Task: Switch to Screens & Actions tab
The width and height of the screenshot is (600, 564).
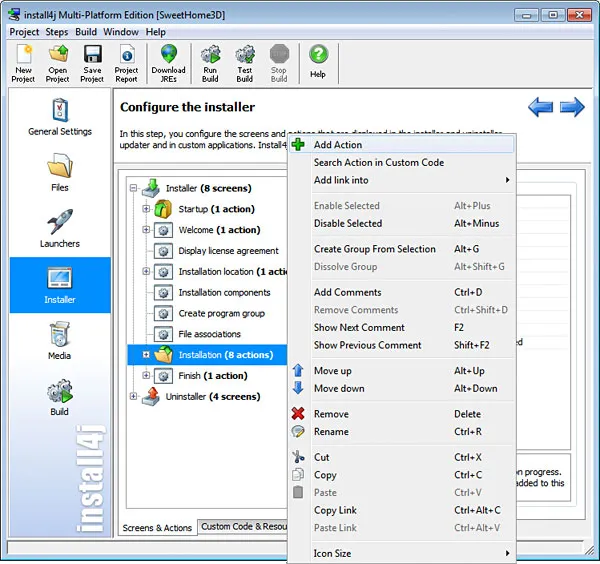Action: pos(157,528)
